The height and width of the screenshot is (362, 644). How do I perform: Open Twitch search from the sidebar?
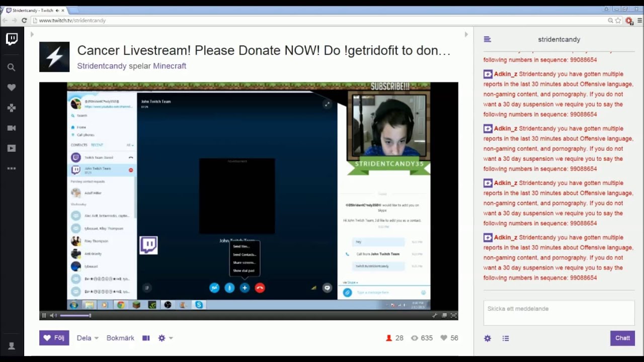[x=12, y=67]
